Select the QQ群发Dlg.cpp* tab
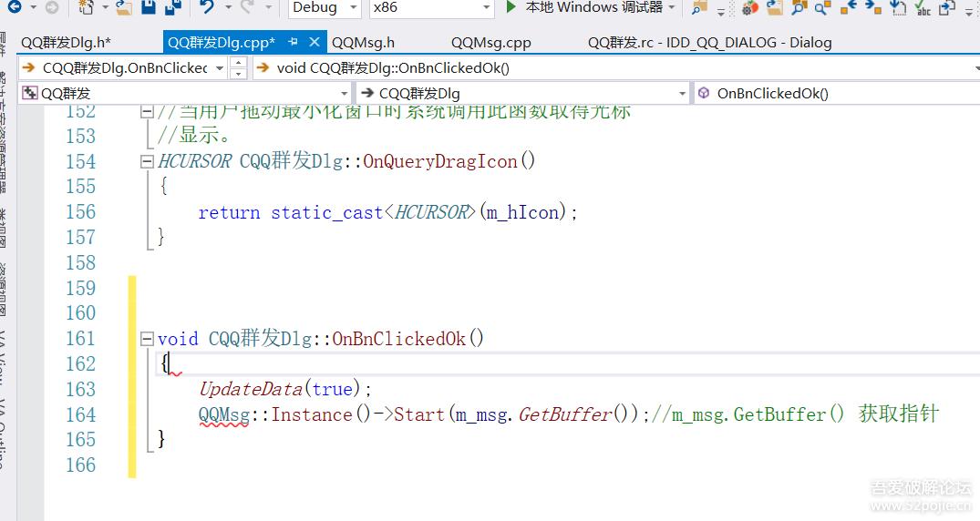This screenshot has height=521, width=980. tap(222, 43)
